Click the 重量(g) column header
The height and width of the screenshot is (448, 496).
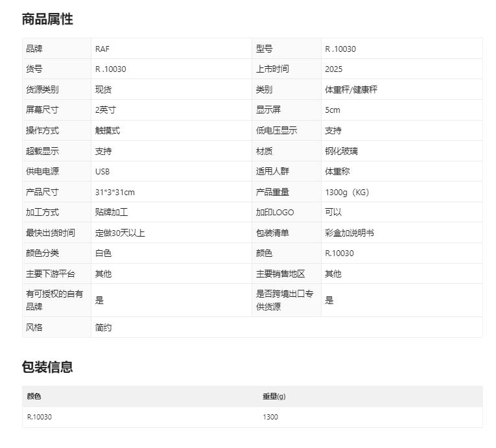pyautogui.click(x=274, y=396)
